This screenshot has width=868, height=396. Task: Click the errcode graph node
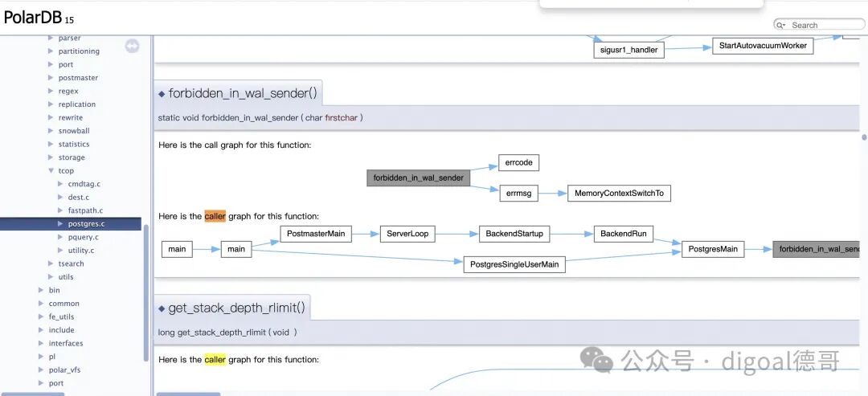[518, 162]
